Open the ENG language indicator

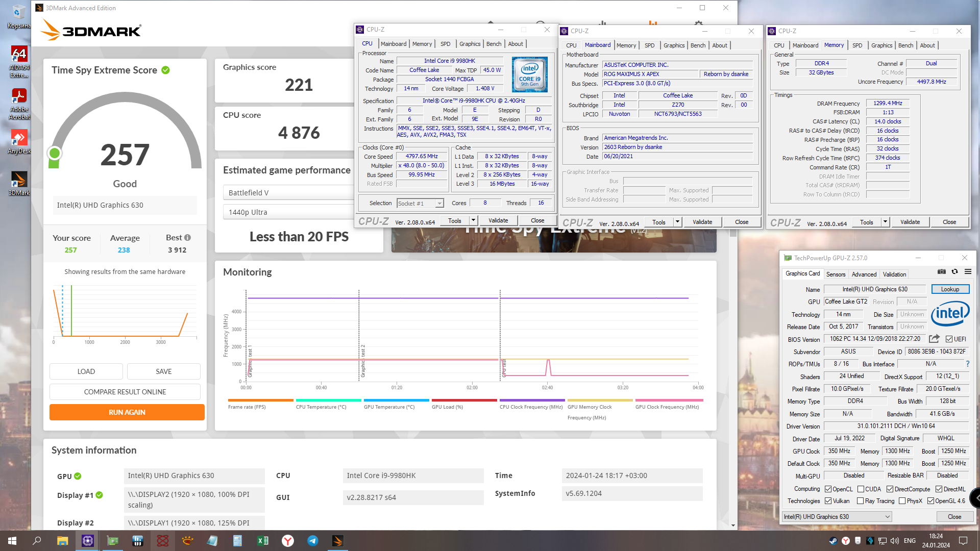[910, 541]
